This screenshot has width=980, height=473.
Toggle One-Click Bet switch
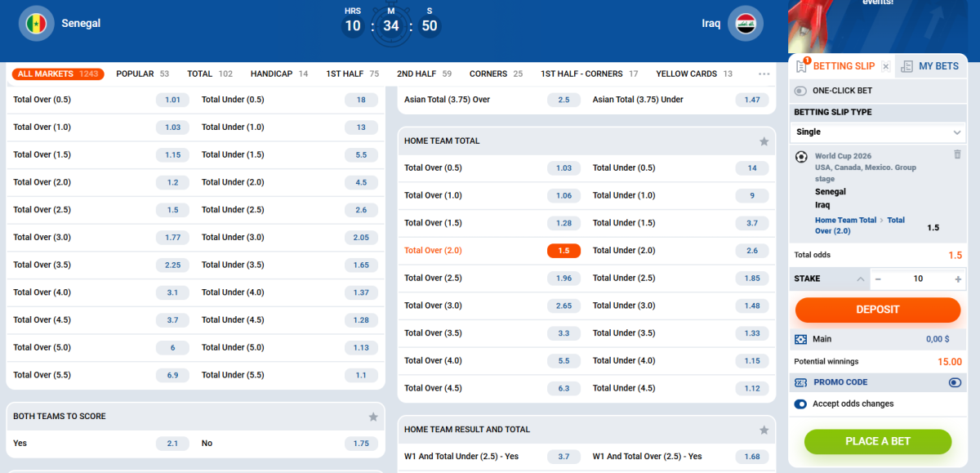tap(800, 91)
